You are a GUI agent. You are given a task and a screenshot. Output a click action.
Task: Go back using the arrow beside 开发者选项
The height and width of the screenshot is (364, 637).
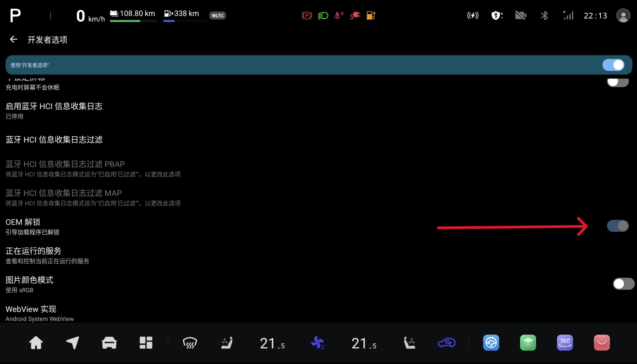point(13,40)
